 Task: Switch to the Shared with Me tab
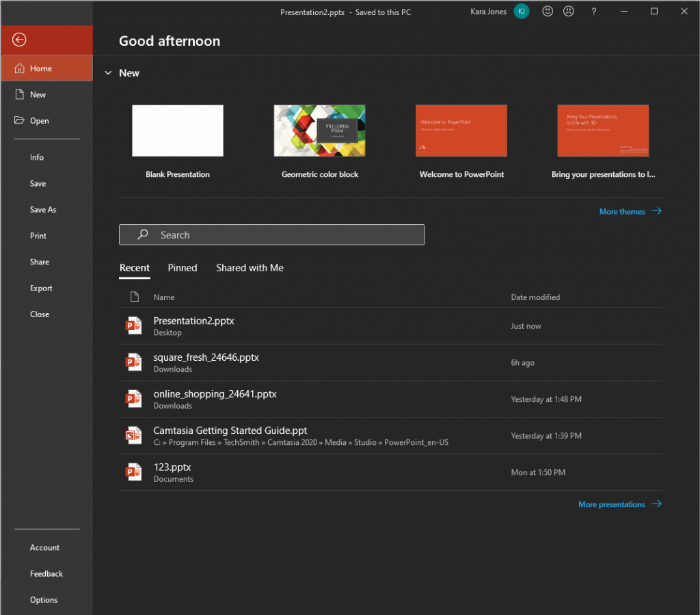point(250,268)
